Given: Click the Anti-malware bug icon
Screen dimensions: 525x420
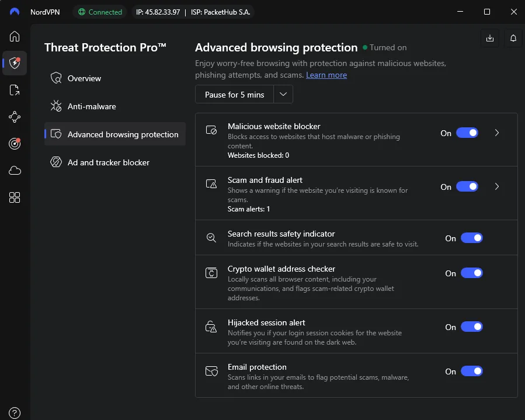Looking at the screenshot, I should (56, 106).
